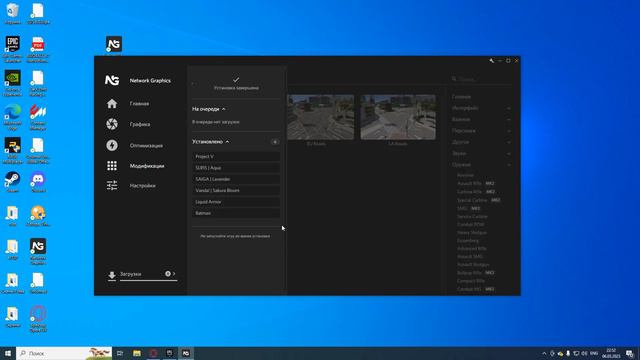Select the Discord desktop shortcut
640x360 pixels.
point(38,182)
